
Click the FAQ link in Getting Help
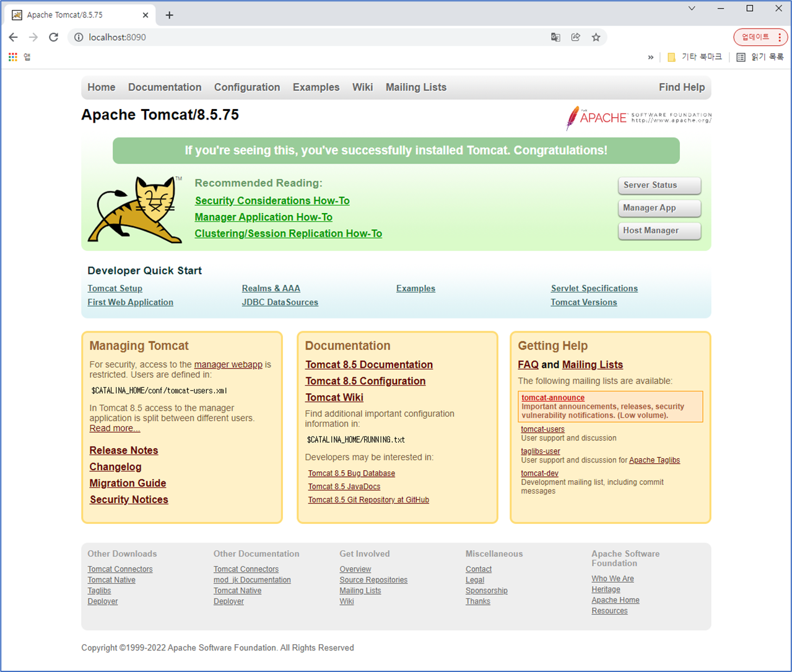(x=528, y=365)
